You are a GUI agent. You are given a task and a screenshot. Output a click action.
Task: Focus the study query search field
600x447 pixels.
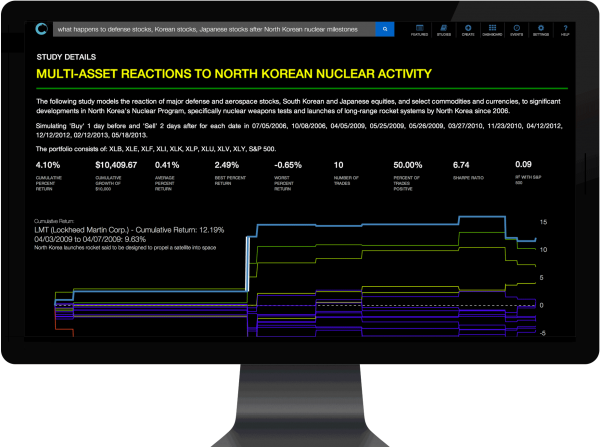(210, 30)
